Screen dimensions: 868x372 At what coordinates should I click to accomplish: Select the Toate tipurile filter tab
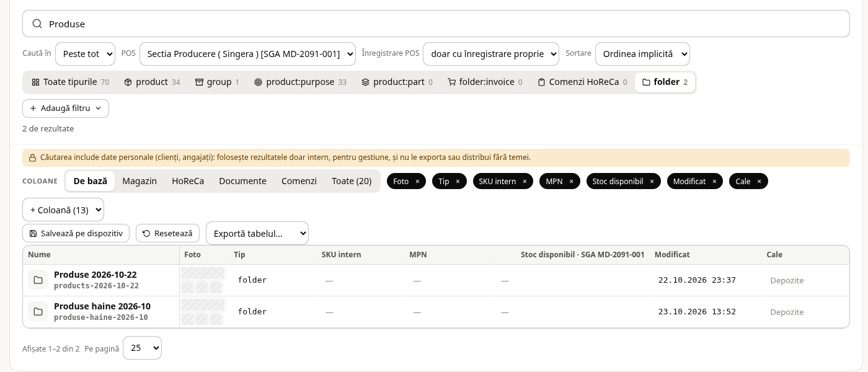[70, 82]
